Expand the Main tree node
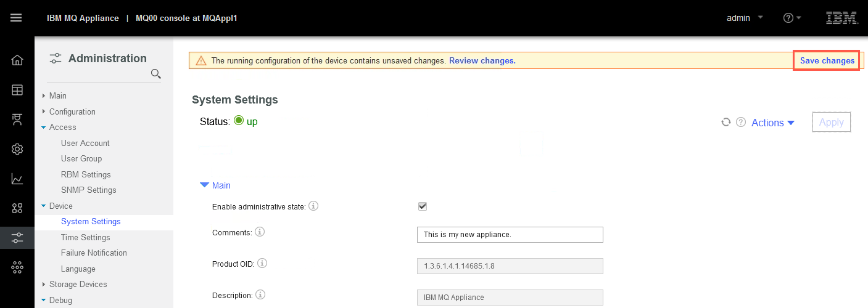The width and height of the screenshot is (868, 308). click(x=43, y=95)
